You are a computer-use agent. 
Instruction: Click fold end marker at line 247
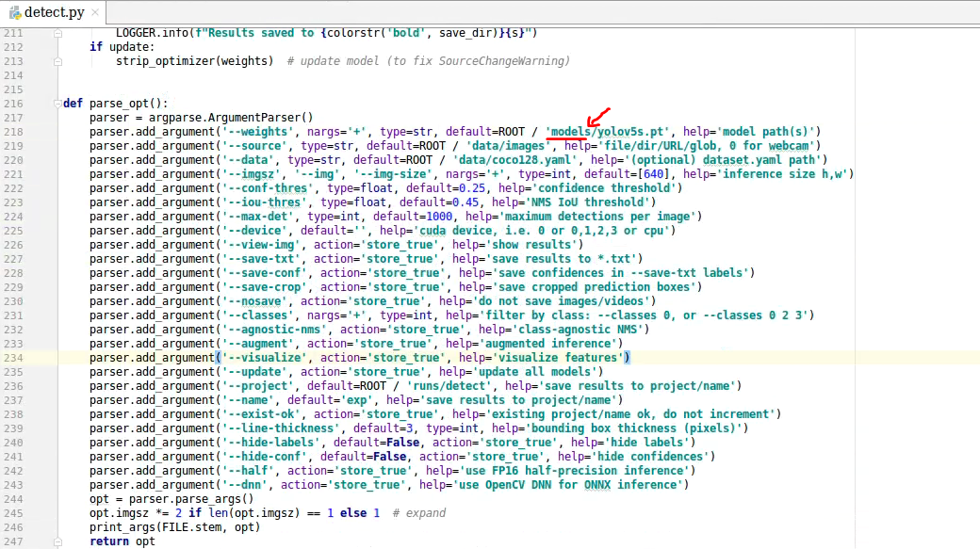57,541
